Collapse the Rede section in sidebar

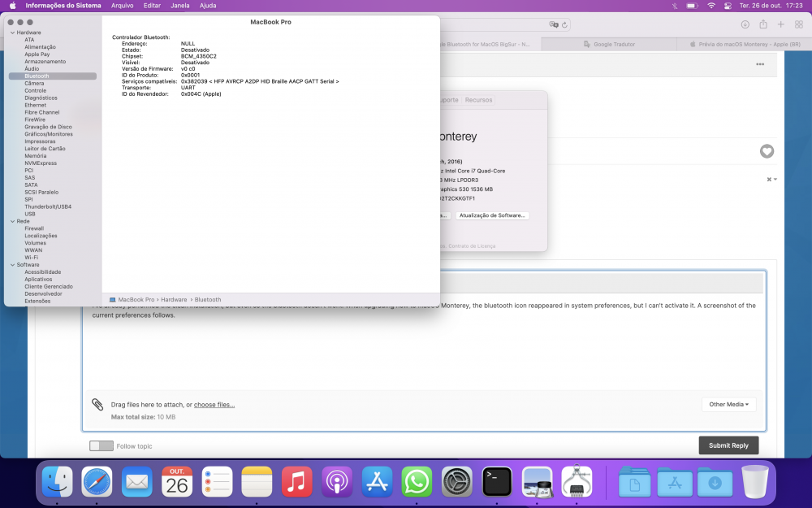tap(12, 221)
